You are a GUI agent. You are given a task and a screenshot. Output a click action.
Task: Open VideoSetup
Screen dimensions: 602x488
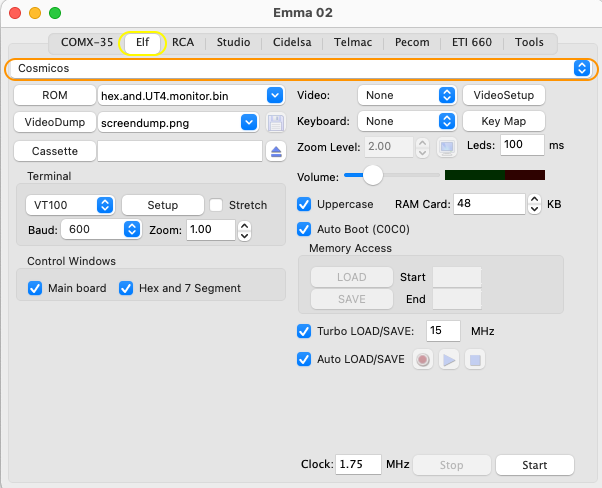(x=504, y=95)
